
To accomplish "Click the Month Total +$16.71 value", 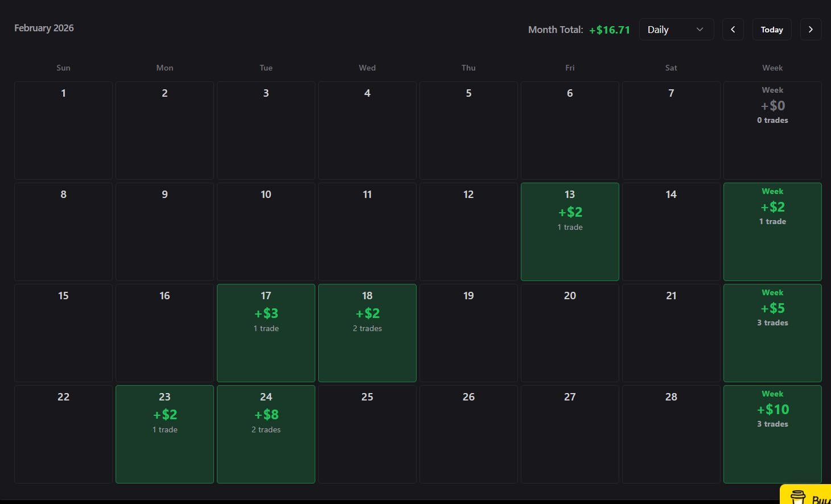I will click(609, 30).
